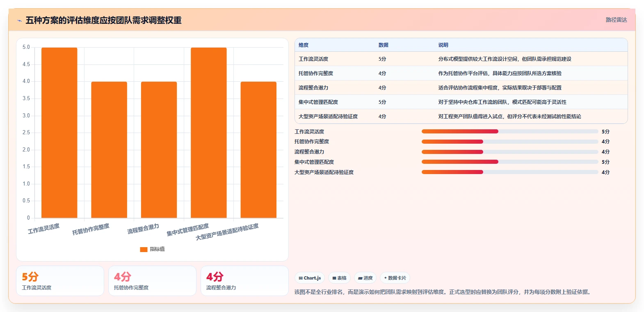Click the 流程整合潜力 progress bar
Image resolution: width=644 pixels, height=312 pixels.
[510, 152]
